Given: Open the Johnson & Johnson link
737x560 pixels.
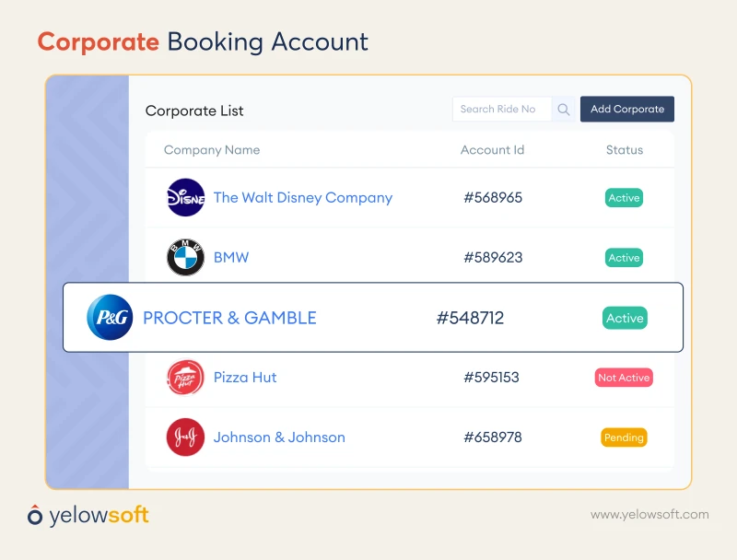Looking at the screenshot, I should pyautogui.click(x=279, y=437).
